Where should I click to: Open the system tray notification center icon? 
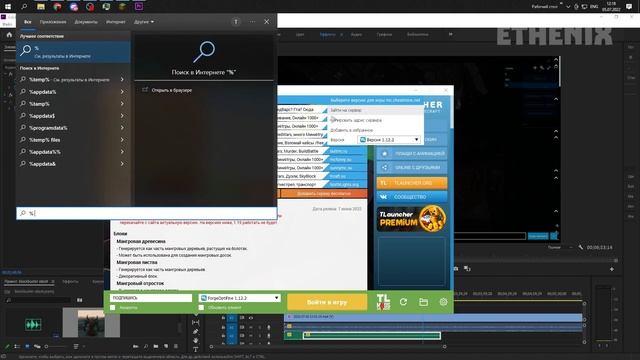coord(629,7)
